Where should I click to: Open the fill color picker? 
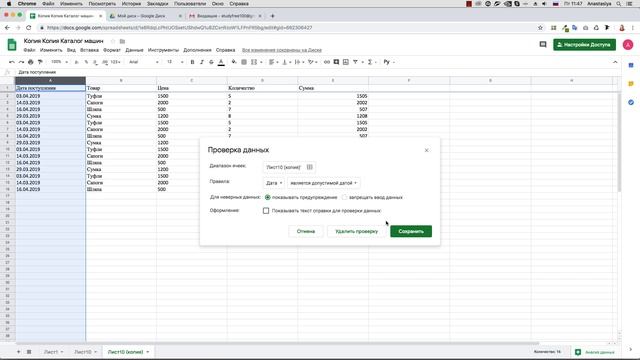pos(234,62)
